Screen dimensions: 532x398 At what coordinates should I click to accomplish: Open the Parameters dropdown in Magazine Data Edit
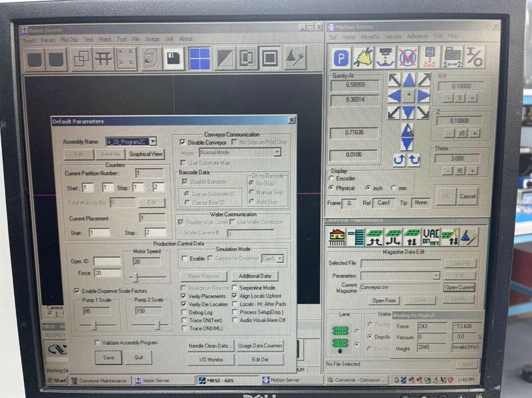(x=436, y=276)
